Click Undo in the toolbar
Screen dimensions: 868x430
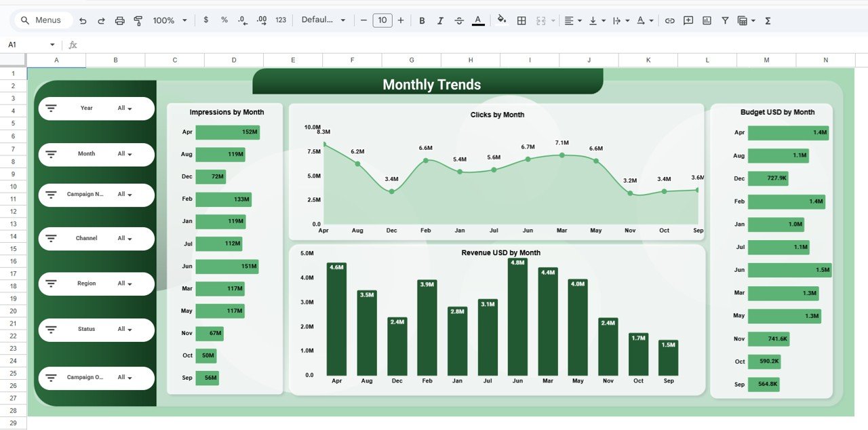[x=83, y=20]
